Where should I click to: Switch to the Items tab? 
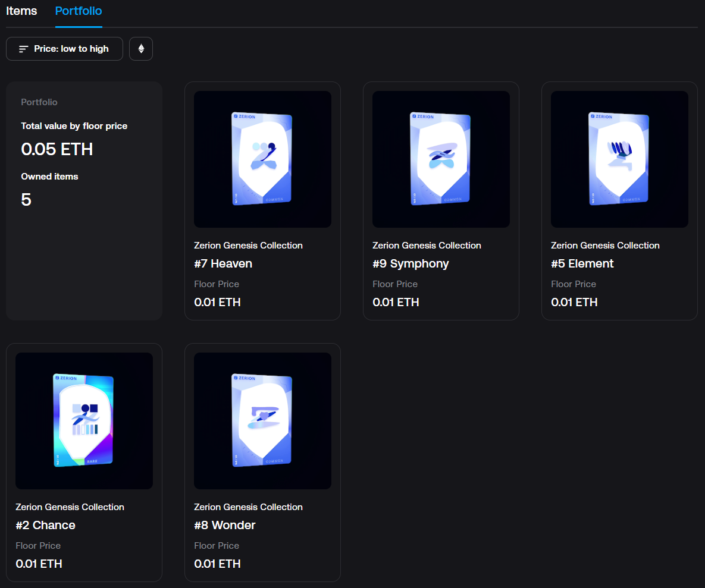click(x=21, y=11)
